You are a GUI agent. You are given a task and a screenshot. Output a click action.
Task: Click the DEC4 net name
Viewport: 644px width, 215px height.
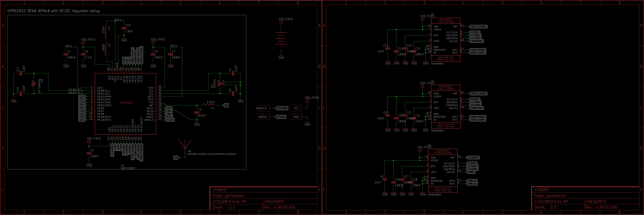tap(118, 20)
